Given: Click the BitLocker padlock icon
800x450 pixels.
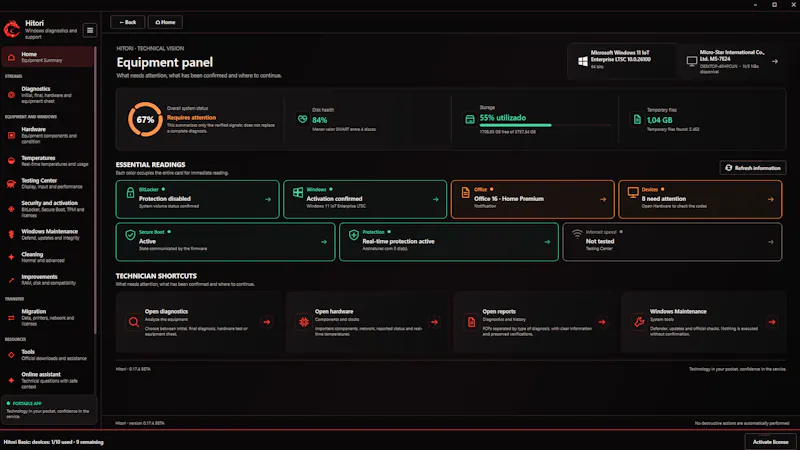Looking at the screenshot, I should (x=130, y=193).
